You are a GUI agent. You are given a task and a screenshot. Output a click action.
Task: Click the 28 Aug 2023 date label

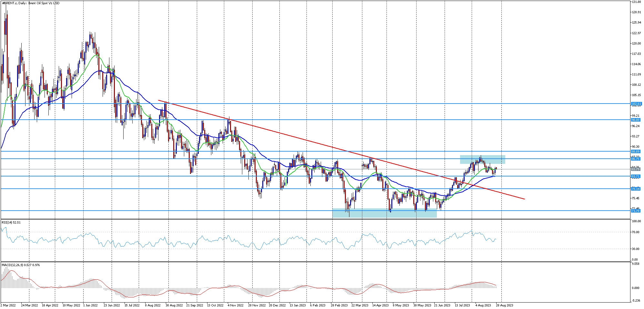pos(504,305)
